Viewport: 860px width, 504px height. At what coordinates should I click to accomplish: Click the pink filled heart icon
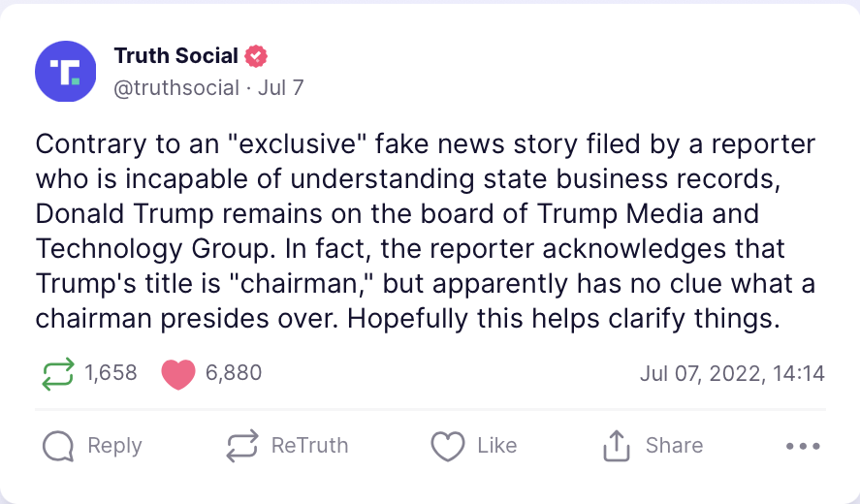point(178,374)
